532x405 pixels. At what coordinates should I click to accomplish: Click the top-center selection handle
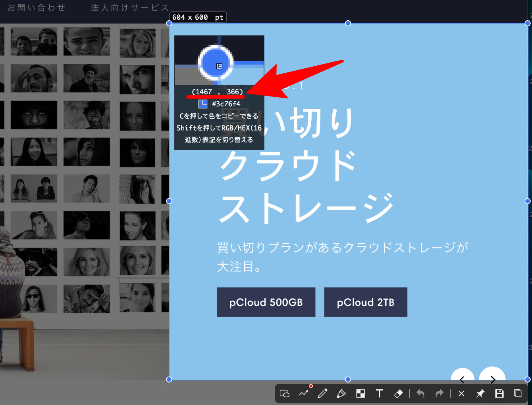click(x=348, y=23)
